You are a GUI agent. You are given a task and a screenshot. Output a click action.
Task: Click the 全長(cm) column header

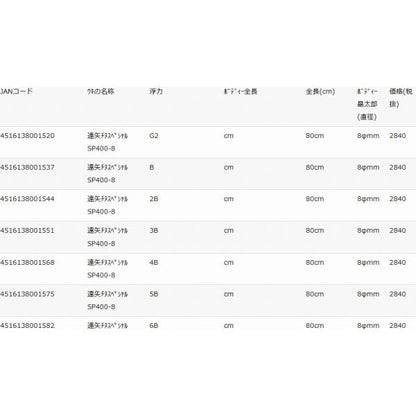coord(320,91)
